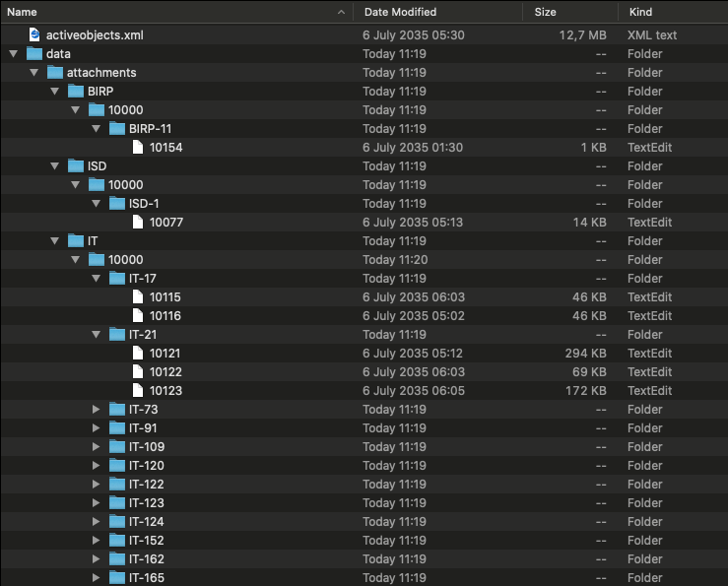Collapse the BIRP folder triangle
Viewport: 728px width, 586px height.
click(x=55, y=91)
